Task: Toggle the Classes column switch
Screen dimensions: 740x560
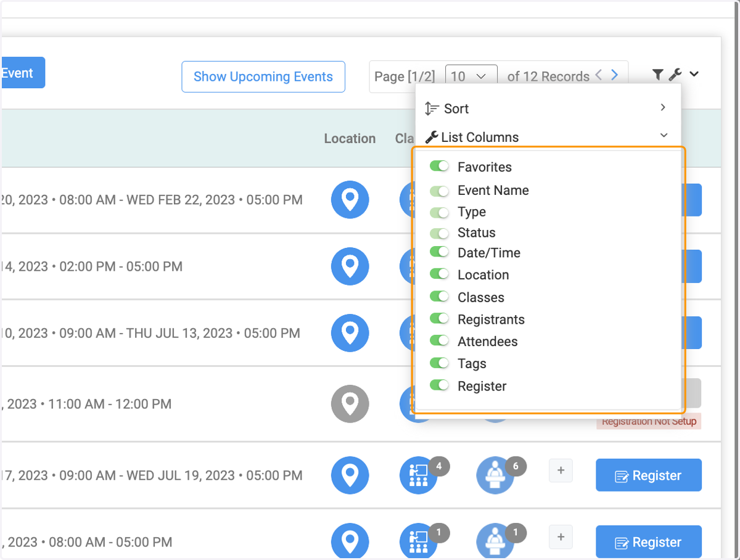Action: point(440,296)
